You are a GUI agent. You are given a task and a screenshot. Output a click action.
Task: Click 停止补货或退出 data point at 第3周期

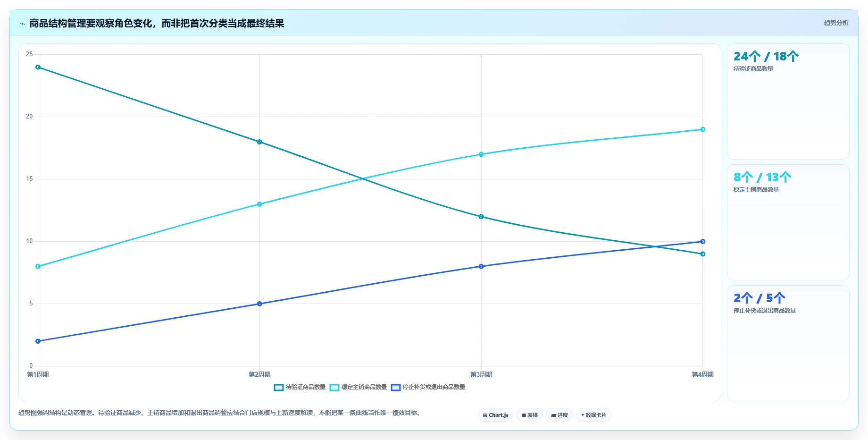pyautogui.click(x=481, y=267)
